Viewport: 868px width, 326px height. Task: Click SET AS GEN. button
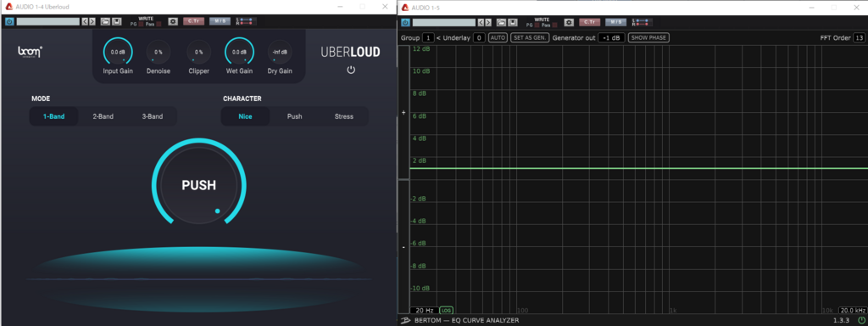click(529, 37)
